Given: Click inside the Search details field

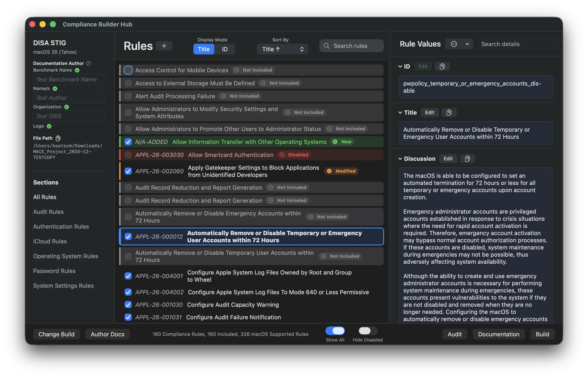Looking at the screenshot, I should (x=519, y=44).
